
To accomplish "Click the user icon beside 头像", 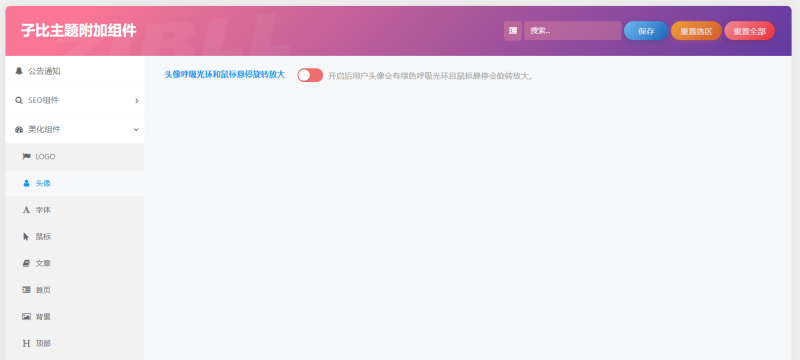I will click(x=27, y=183).
